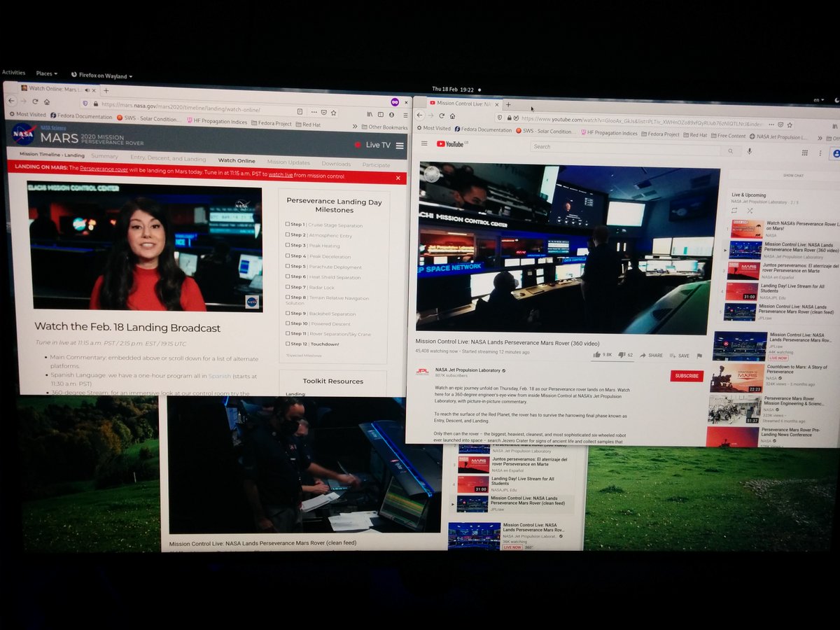Use the 360 video pan control
Screen dimensions: 840x630
click(433, 175)
